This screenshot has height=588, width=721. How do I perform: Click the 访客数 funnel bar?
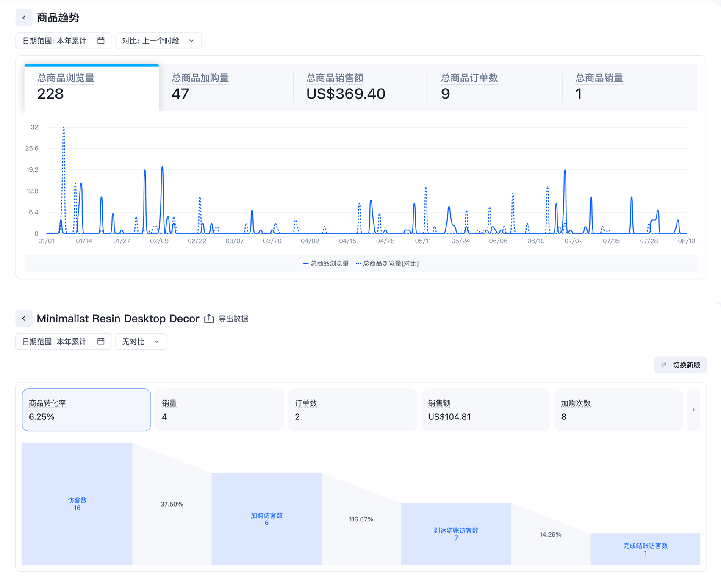pyautogui.click(x=77, y=504)
